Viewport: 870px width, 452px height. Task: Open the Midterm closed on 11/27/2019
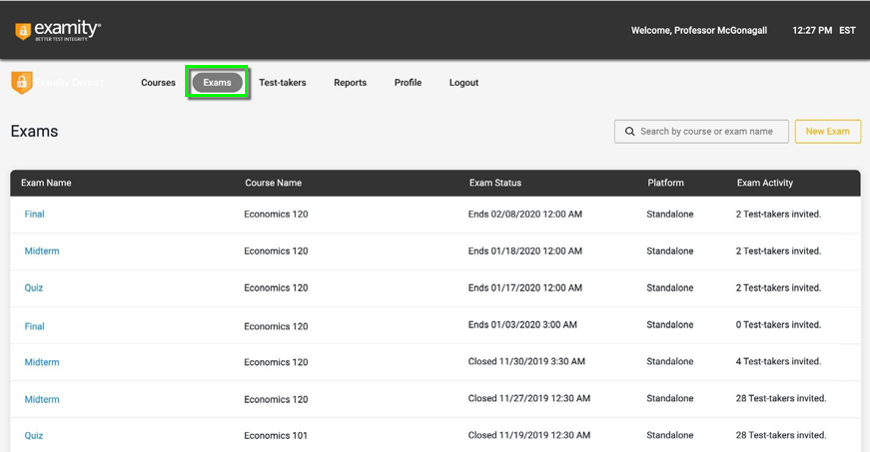[42, 399]
